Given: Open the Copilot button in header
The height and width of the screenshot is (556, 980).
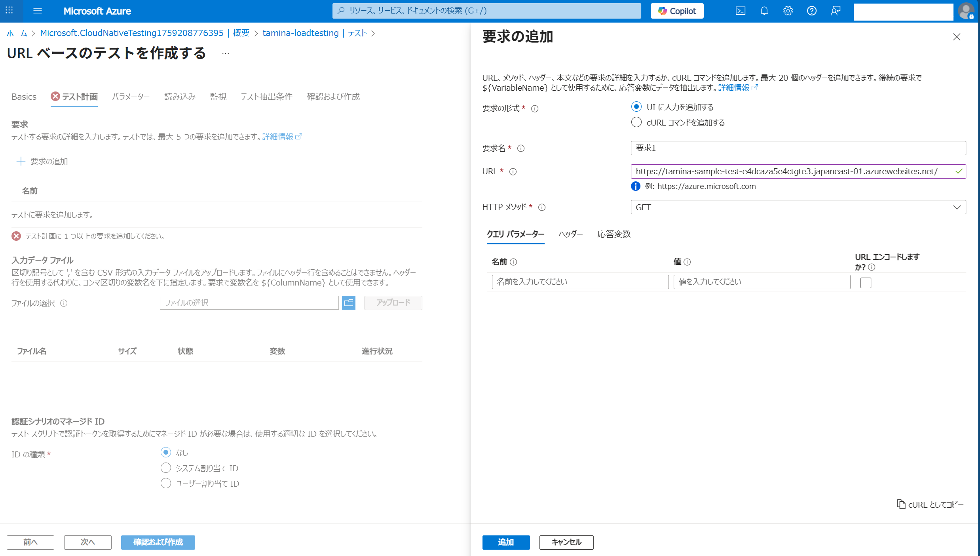Looking at the screenshot, I should coord(677,11).
